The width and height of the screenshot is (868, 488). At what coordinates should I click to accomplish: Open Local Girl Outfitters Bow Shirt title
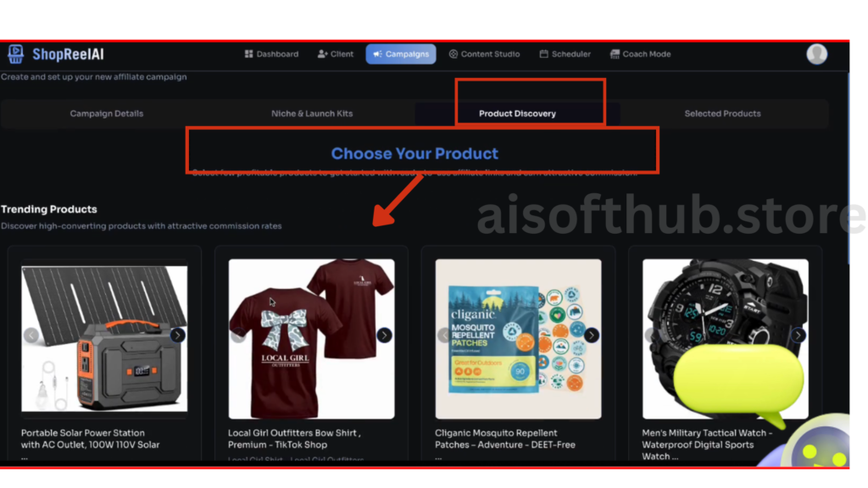(x=294, y=439)
